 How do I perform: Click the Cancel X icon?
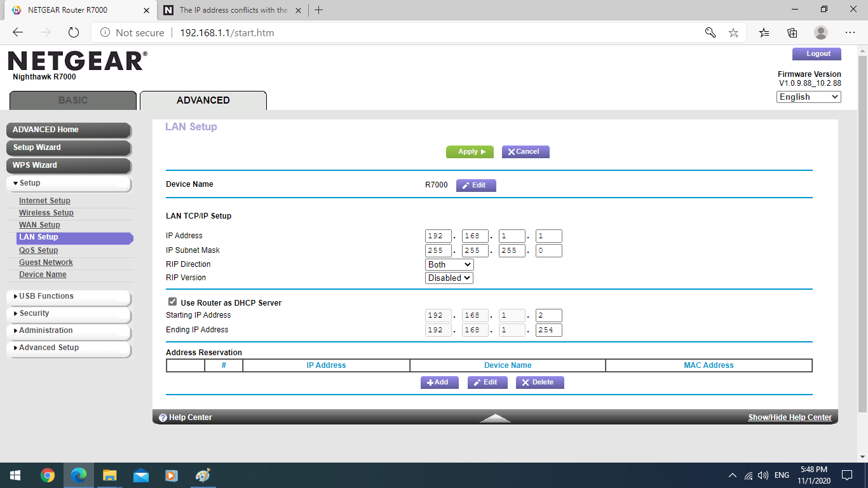512,152
